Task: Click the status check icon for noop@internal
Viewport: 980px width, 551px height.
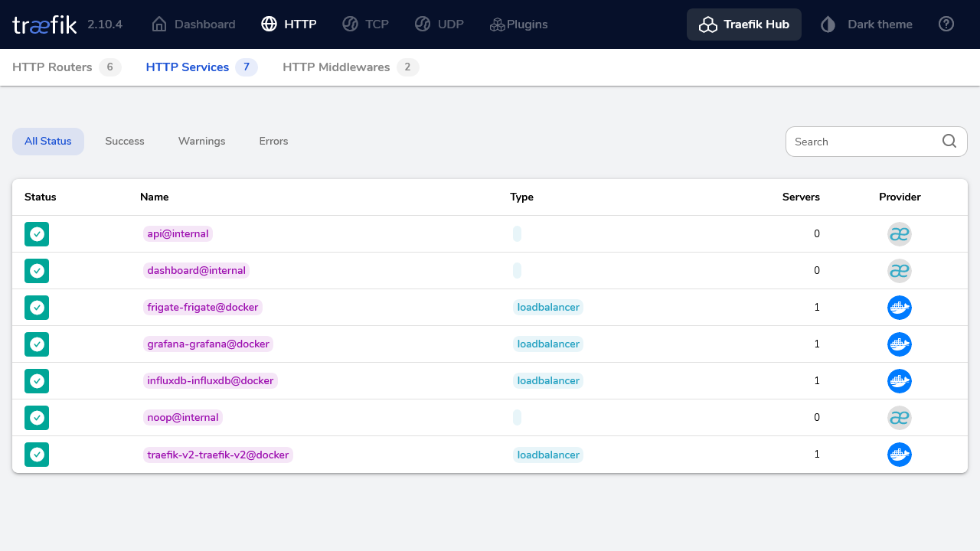Action: point(37,418)
